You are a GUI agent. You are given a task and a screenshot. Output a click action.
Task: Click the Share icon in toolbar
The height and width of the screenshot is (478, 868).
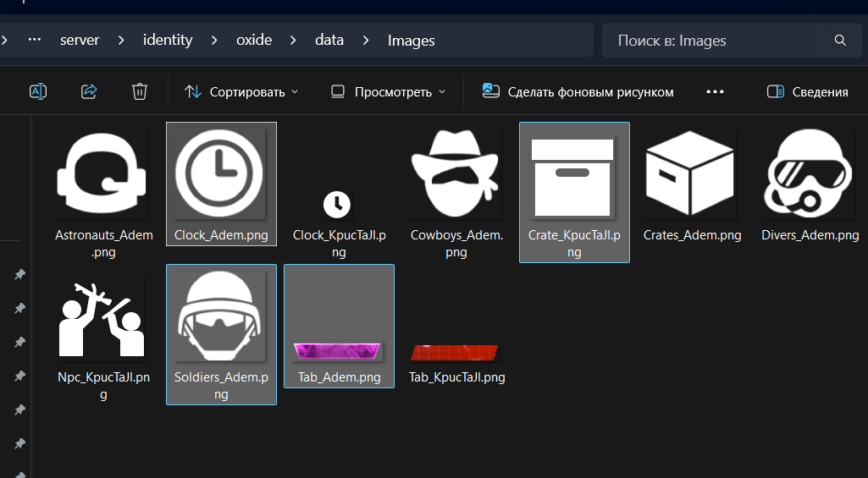tap(89, 91)
